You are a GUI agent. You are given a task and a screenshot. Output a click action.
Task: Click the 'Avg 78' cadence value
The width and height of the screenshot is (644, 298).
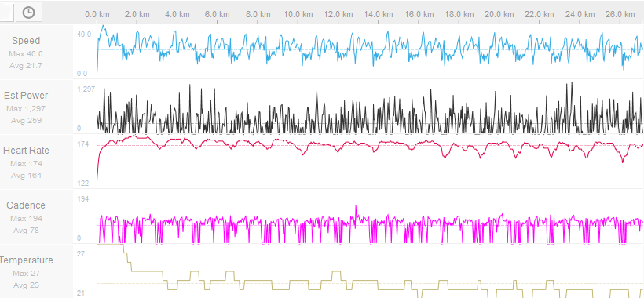point(26,231)
